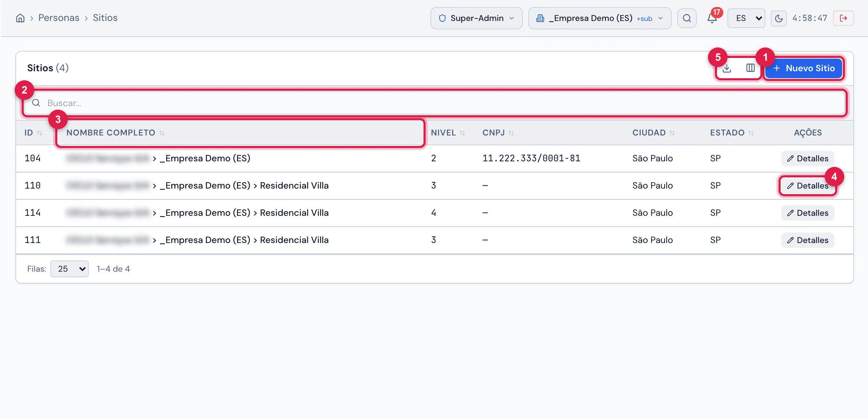Open the global search icon

click(x=687, y=18)
